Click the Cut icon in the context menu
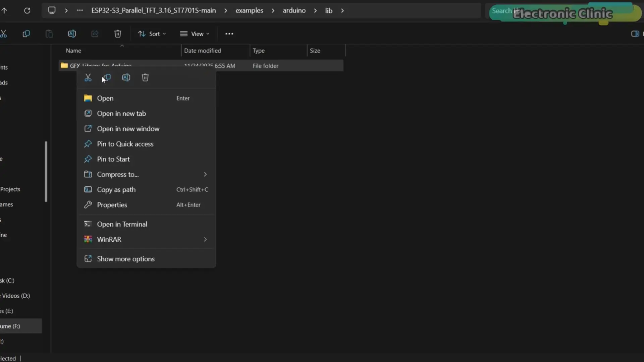The width and height of the screenshot is (644, 362). click(88, 78)
